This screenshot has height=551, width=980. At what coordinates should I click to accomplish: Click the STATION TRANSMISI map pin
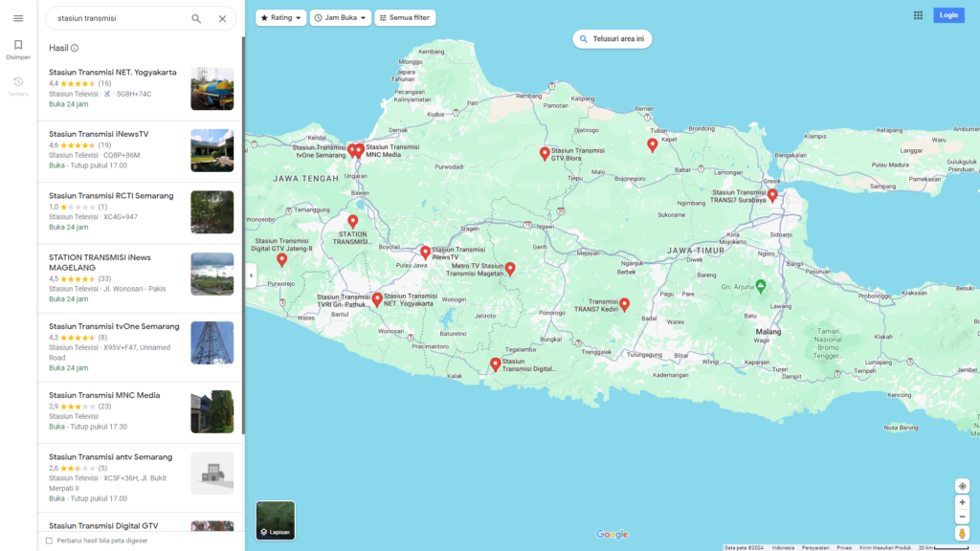[352, 221]
